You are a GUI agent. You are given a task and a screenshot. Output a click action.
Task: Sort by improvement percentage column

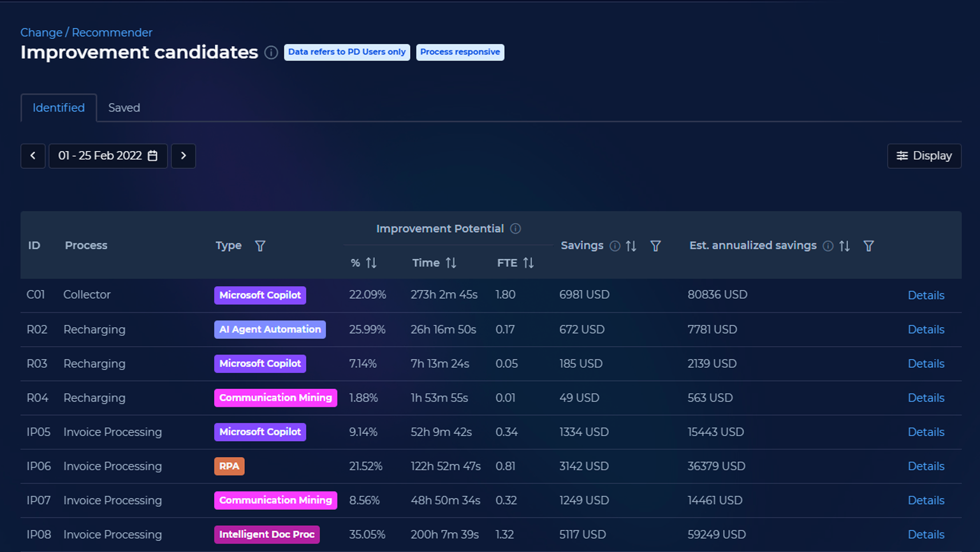tap(372, 263)
